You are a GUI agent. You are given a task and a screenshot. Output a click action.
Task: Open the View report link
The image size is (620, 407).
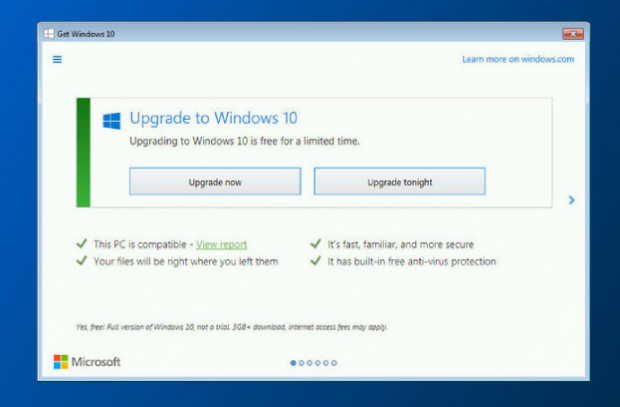221,244
